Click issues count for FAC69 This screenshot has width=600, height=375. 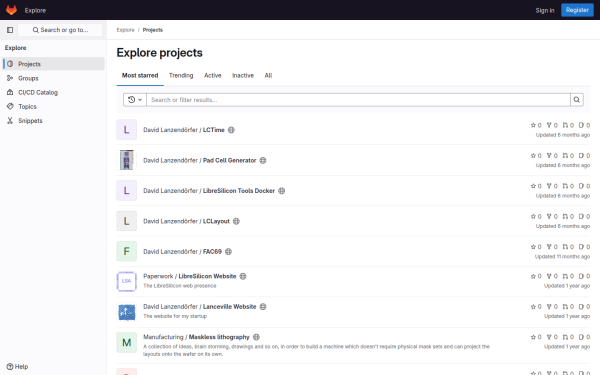(x=584, y=247)
